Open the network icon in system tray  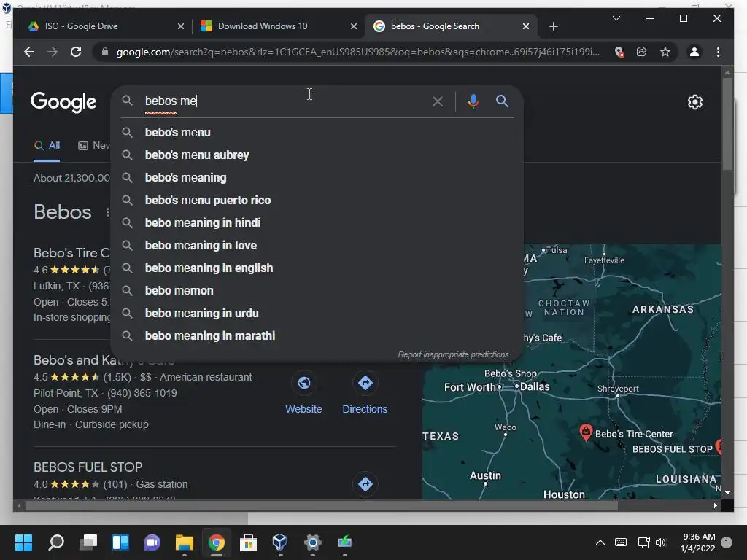[643, 542]
